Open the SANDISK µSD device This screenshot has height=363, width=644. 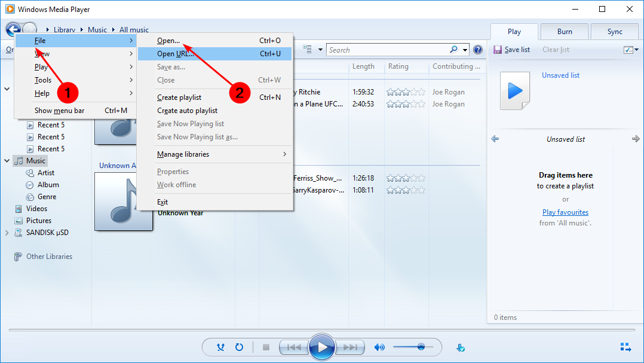click(x=47, y=232)
